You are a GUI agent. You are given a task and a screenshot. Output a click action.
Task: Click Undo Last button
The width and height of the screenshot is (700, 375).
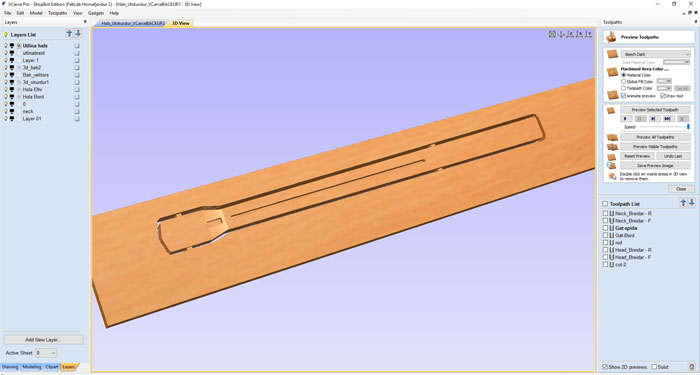click(x=674, y=156)
